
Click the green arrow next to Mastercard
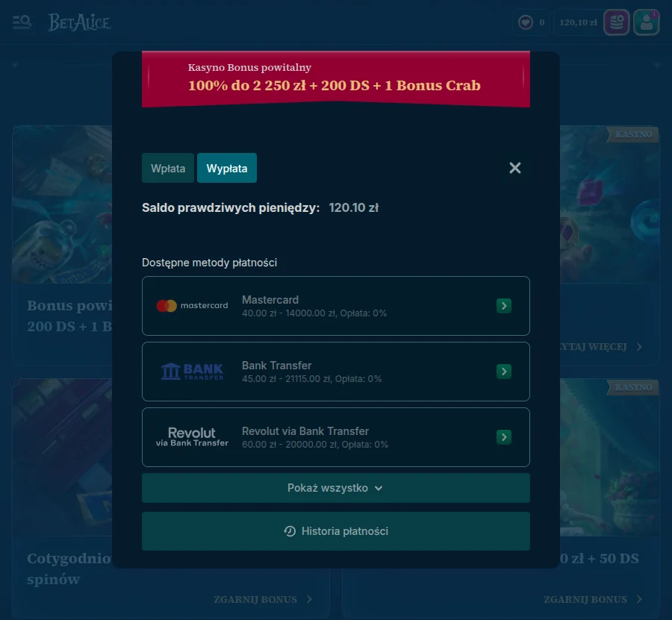point(505,305)
